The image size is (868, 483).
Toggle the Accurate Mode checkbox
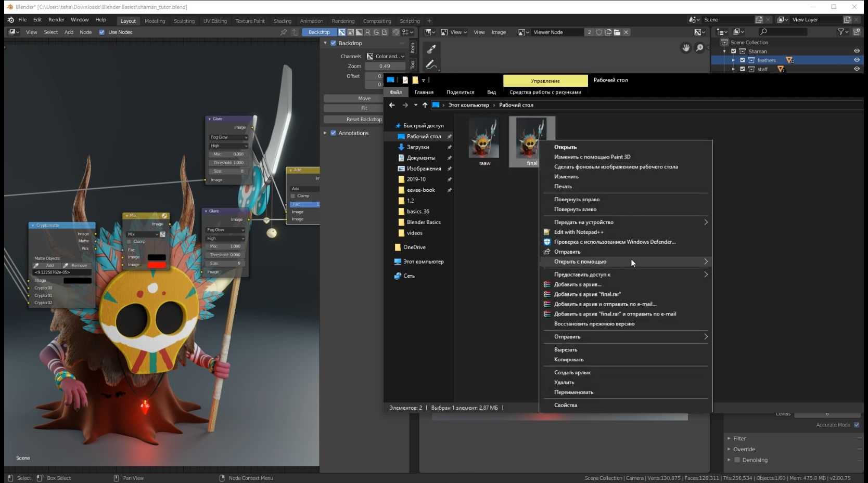tap(857, 425)
